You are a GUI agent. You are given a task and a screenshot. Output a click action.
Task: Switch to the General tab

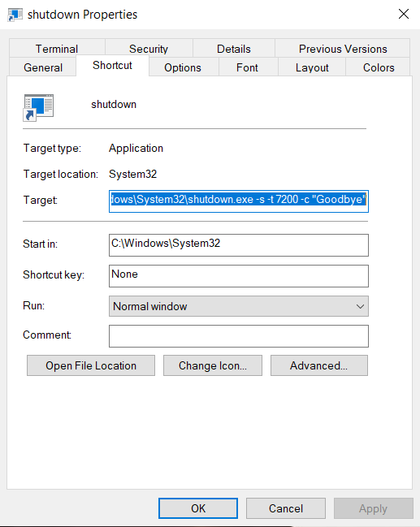tap(43, 67)
